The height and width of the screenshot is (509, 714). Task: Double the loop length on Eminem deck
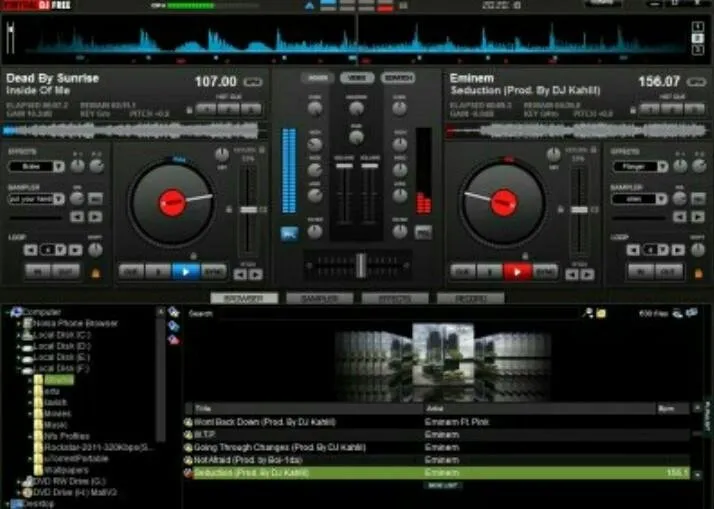pyautogui.click(x=678, y=250)
